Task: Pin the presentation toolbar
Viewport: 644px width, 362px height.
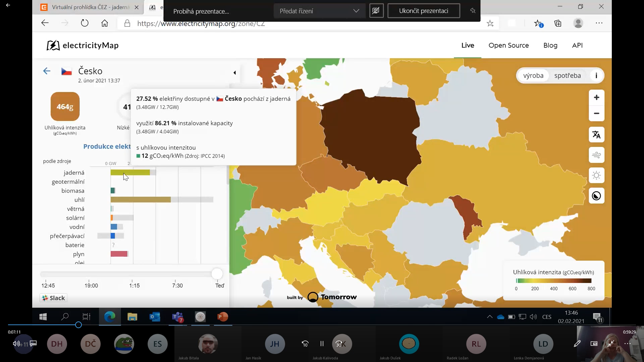Action: coord(473,11)
